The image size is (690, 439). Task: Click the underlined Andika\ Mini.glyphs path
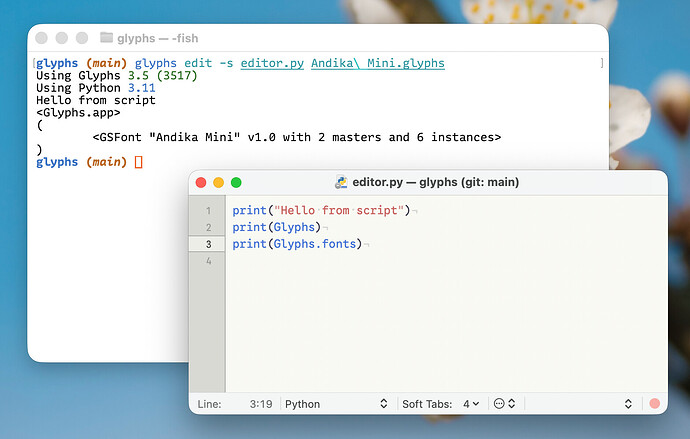[377, 63]
